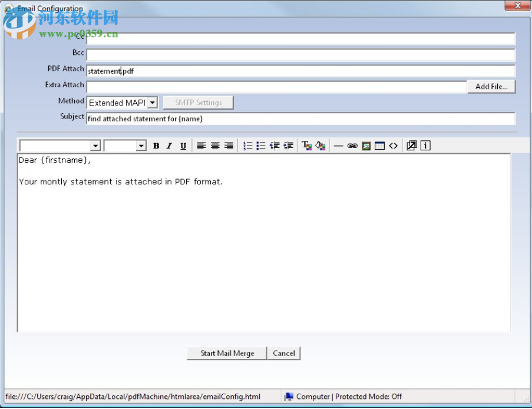This screenshot has height=409, width=532.
Task: Open the editor info dialog
Action: click(x=425, y=145)
